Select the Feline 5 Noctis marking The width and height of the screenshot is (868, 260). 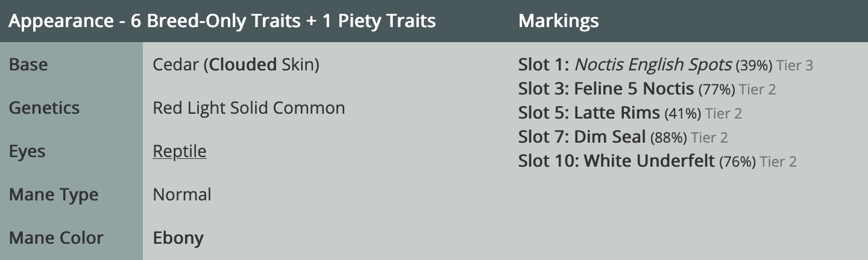[634, 89]
